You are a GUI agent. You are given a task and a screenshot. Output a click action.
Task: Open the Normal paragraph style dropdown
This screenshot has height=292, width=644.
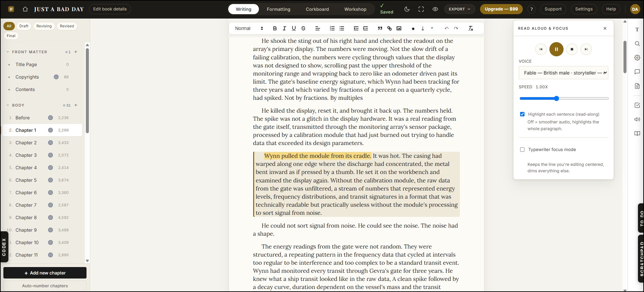pos(249,28)
